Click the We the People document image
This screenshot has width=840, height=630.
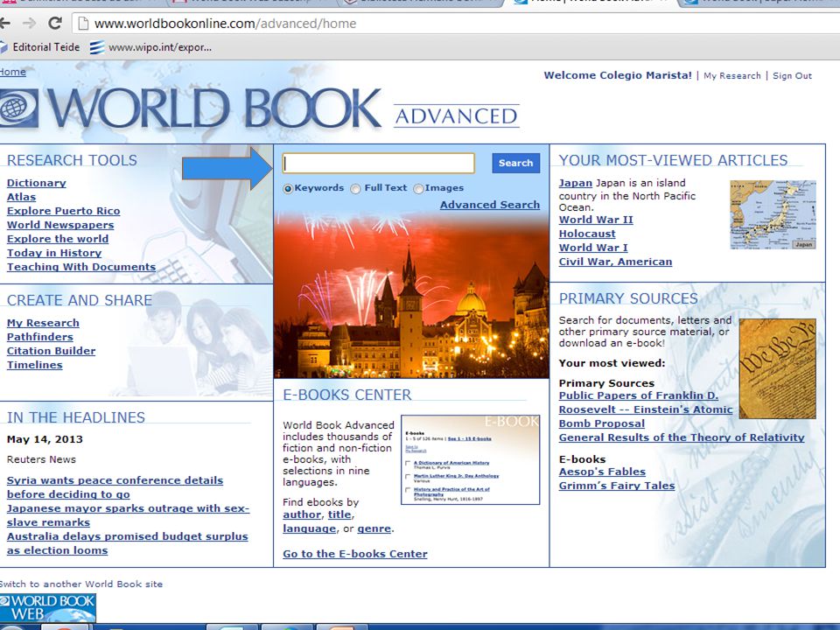[x=777, y=368]
